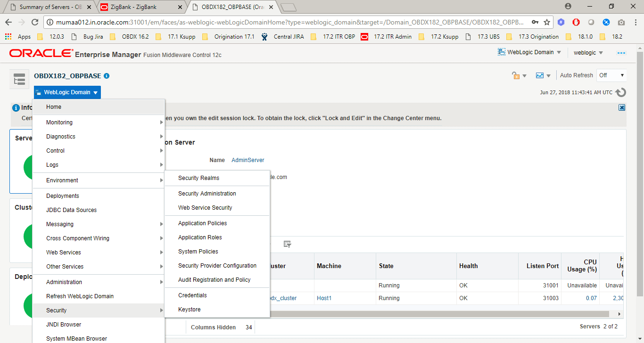Open the Web Services submenu
Screen dimensions: 644x343
(x=99, y=253)
